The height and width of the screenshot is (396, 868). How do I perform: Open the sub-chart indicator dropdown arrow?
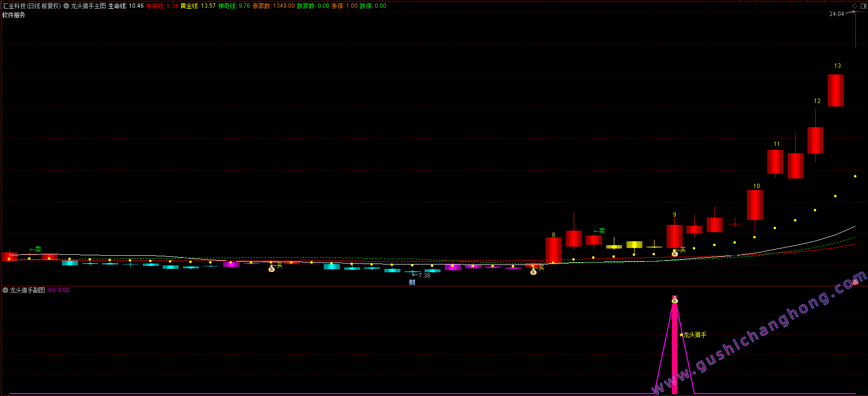pos(5,290)
